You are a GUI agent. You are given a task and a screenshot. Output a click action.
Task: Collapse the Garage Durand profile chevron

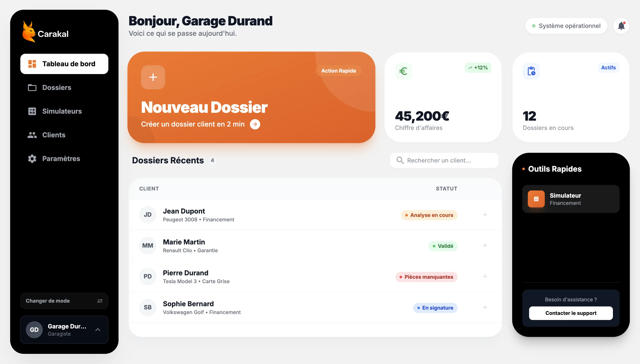98,330
